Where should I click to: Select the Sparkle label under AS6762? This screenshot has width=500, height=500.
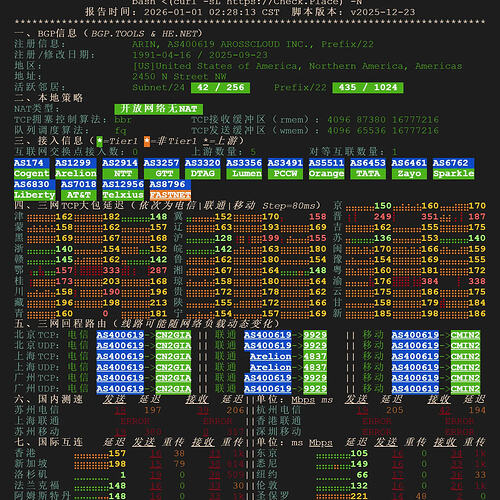(453, 174)
